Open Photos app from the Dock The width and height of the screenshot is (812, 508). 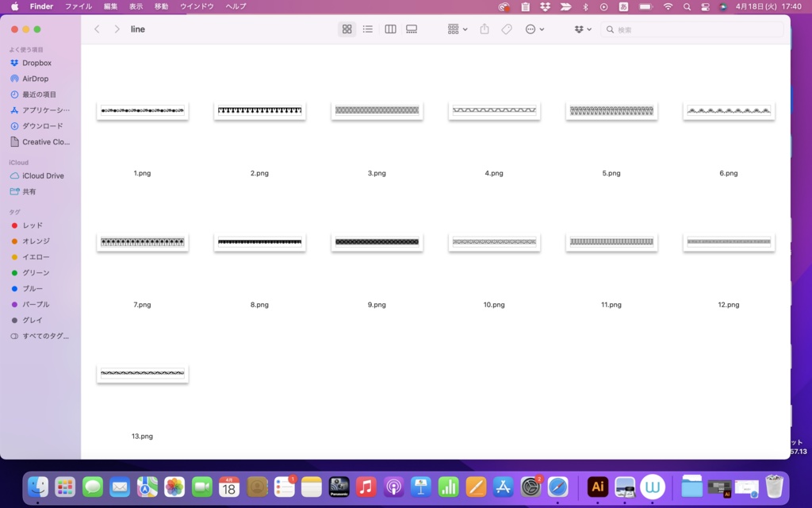click(174, 487)
